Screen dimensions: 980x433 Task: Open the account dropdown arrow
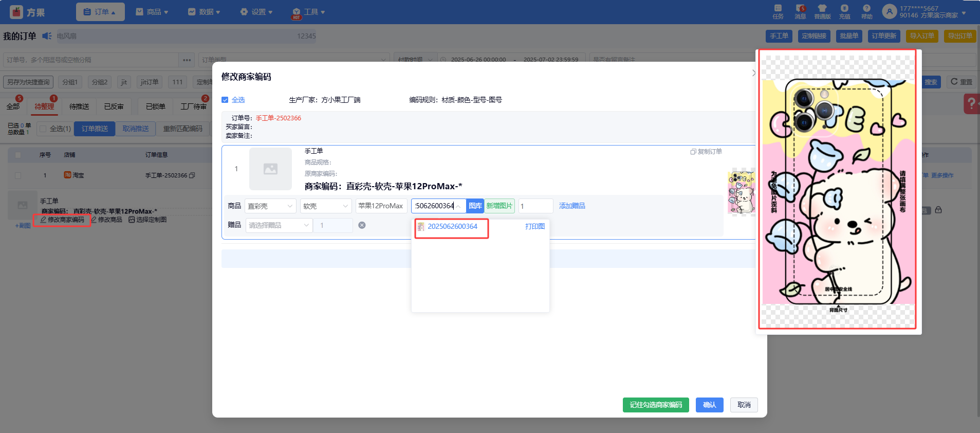pos(964,12)
